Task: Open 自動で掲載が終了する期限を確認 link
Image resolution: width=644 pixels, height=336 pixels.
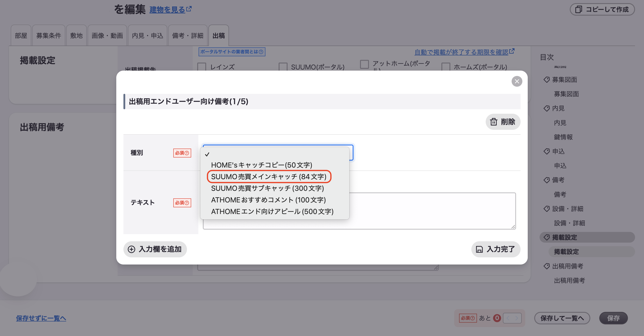Action: tap(462, 52)
